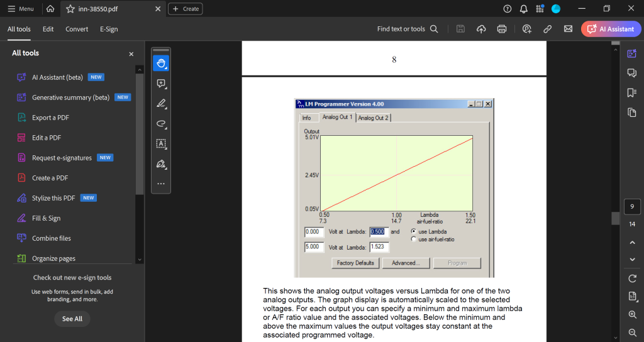Viewport: 644px width, 342px height.
Task: Open the Menu hamburger button
Action: point(21,9)
